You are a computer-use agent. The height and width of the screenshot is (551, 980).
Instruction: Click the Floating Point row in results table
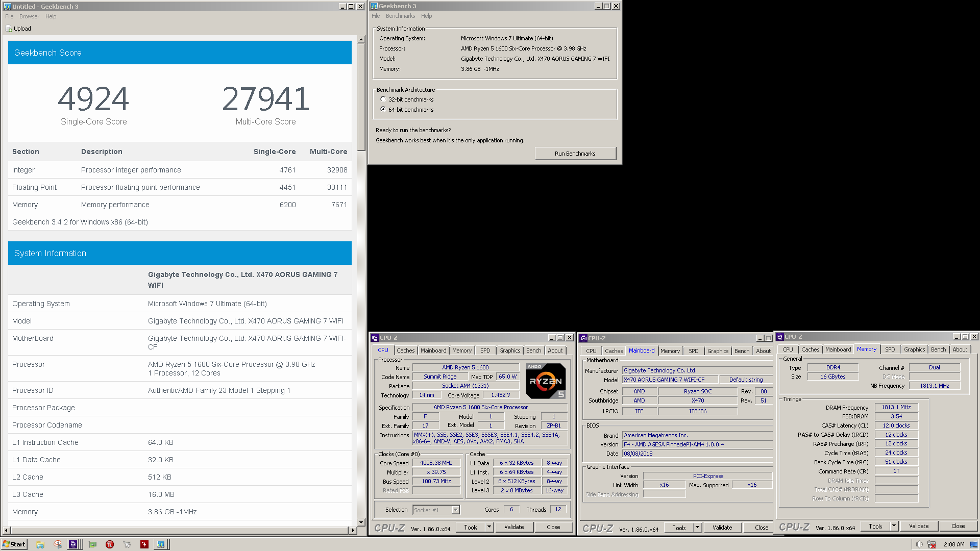coord(180,187)
